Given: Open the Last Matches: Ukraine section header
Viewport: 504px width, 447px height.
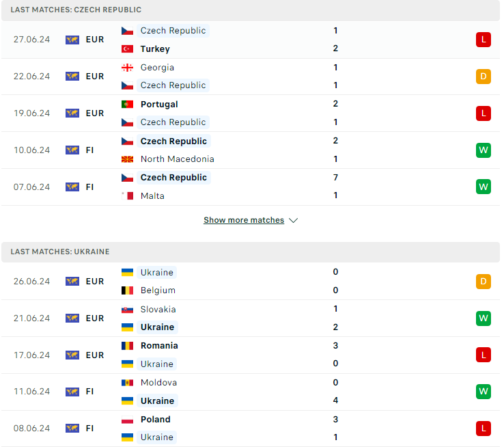Looking at the screenshot, I should point(251,252).
